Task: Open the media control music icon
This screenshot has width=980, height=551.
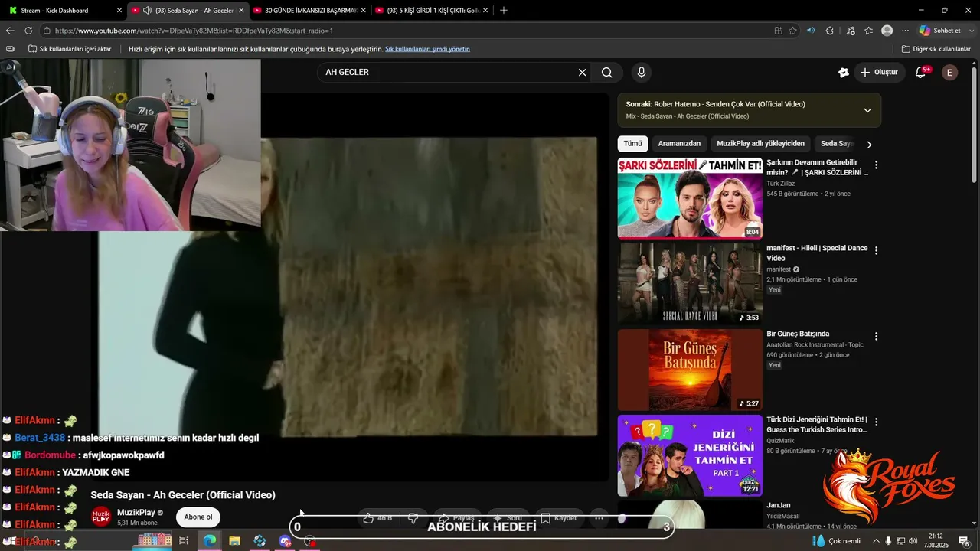Action: pyautogui.click(x=851, y=31)
